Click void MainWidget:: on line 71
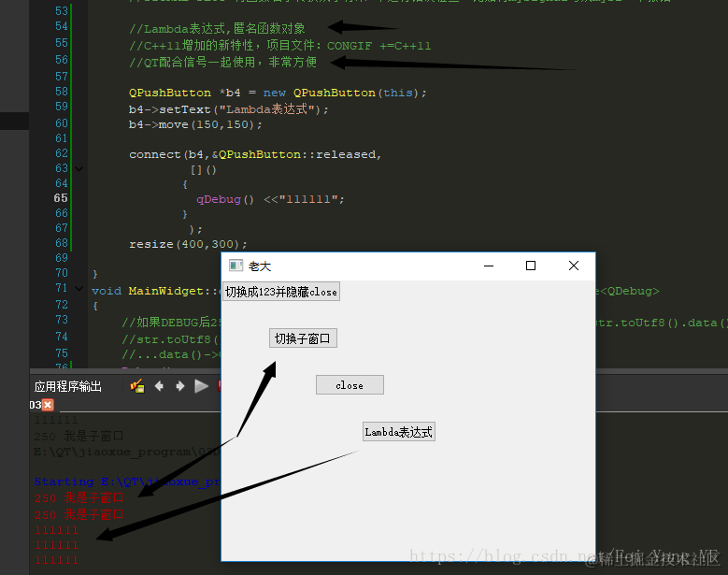This screenshot has height=575, width=728. [x=155, y=291]
